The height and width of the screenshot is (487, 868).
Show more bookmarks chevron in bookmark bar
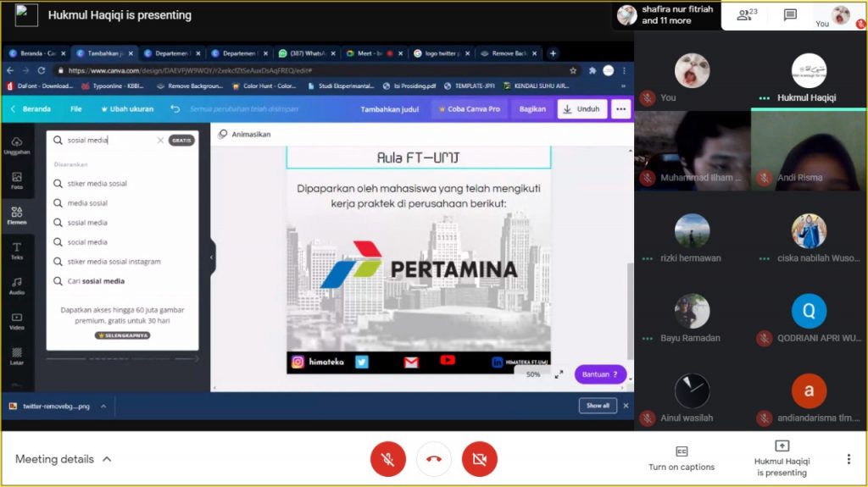point(623,86)
